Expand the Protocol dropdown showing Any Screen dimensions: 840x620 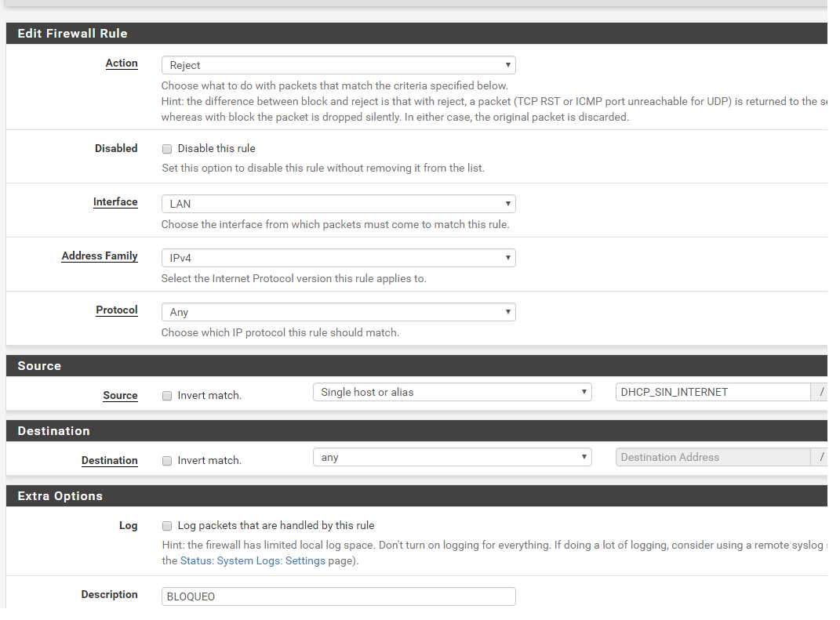point(338,312)
